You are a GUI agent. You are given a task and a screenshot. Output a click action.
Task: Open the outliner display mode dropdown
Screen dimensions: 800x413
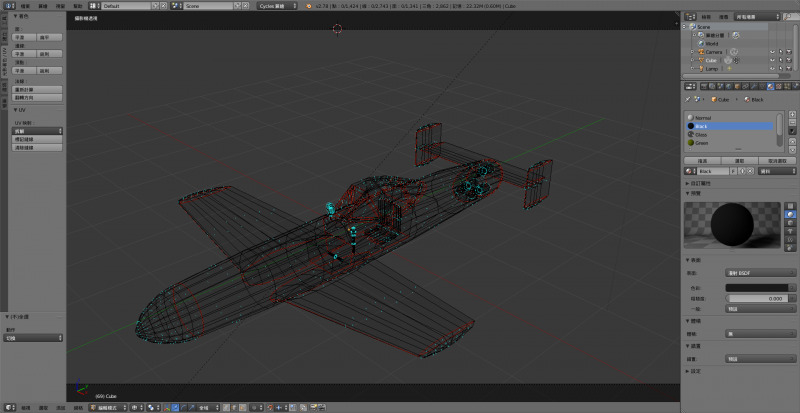[x=757, y=17]
